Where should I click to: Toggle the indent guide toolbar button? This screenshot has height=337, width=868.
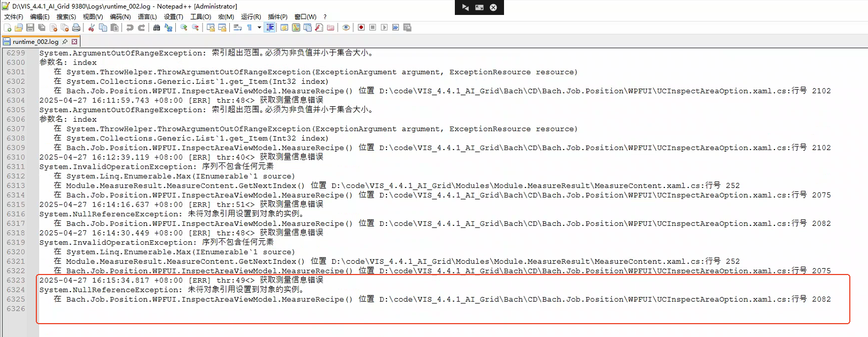tap(270, 27)
